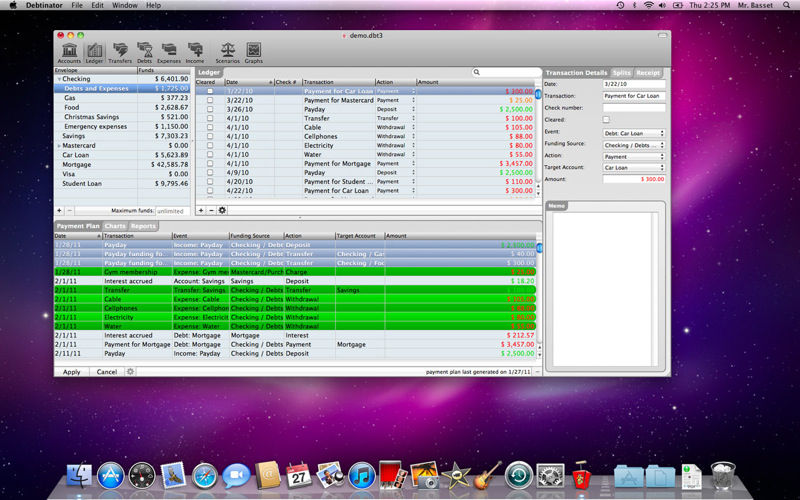Viewport: 800px width, 500px height.
Task: Open Spotlight search in menu bar
Action: pyautogui.click(x=787, y=5)
